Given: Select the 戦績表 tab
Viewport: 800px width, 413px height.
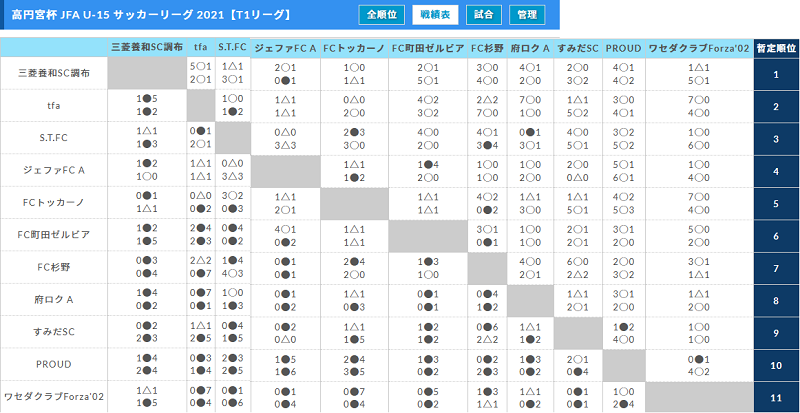Looking at the screenshot, I should 435,15.
